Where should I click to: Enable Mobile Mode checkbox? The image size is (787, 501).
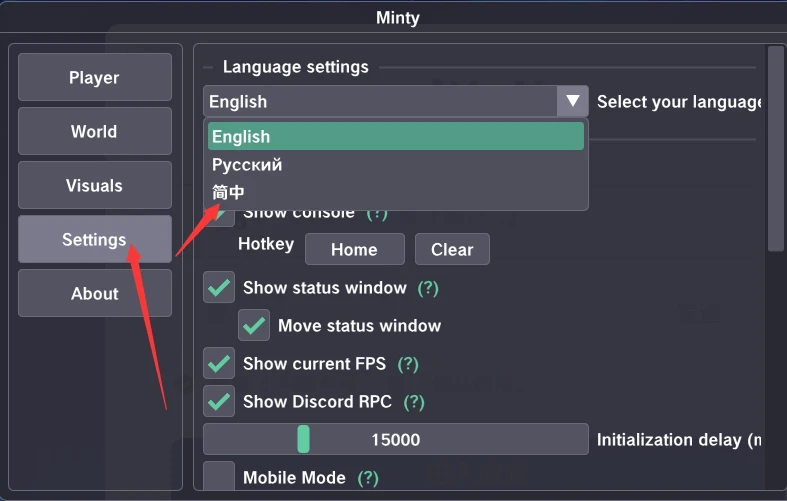[219, 477]
